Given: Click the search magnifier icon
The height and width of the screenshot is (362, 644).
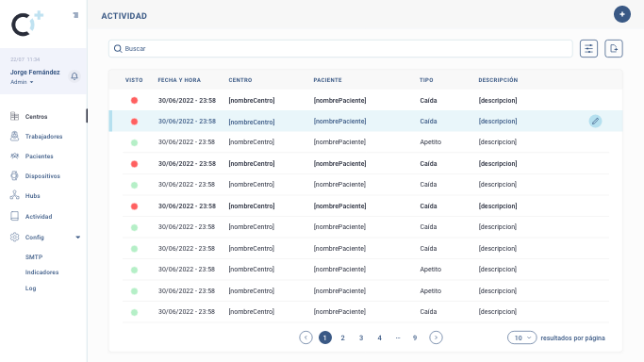Looking at the screenshot, I should click(x=118, y=48).
